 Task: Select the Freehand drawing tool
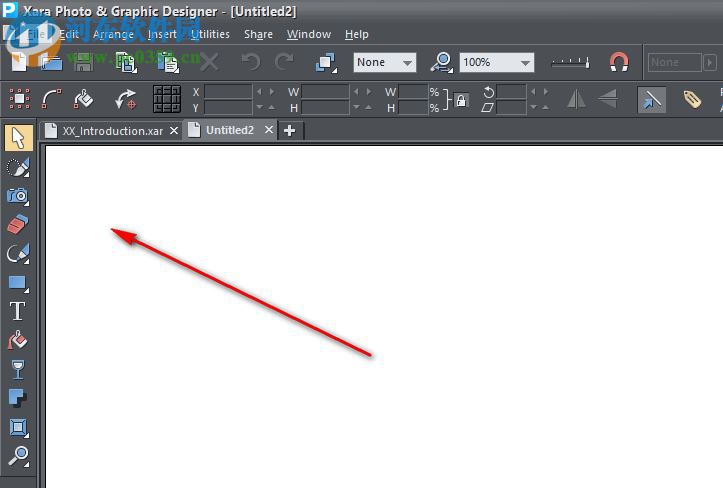18,253
